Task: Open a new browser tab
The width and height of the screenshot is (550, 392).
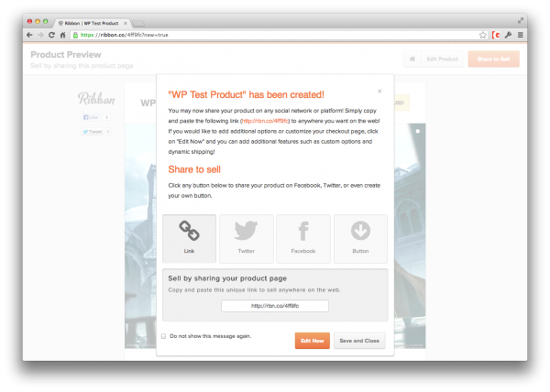Action: 139,24
